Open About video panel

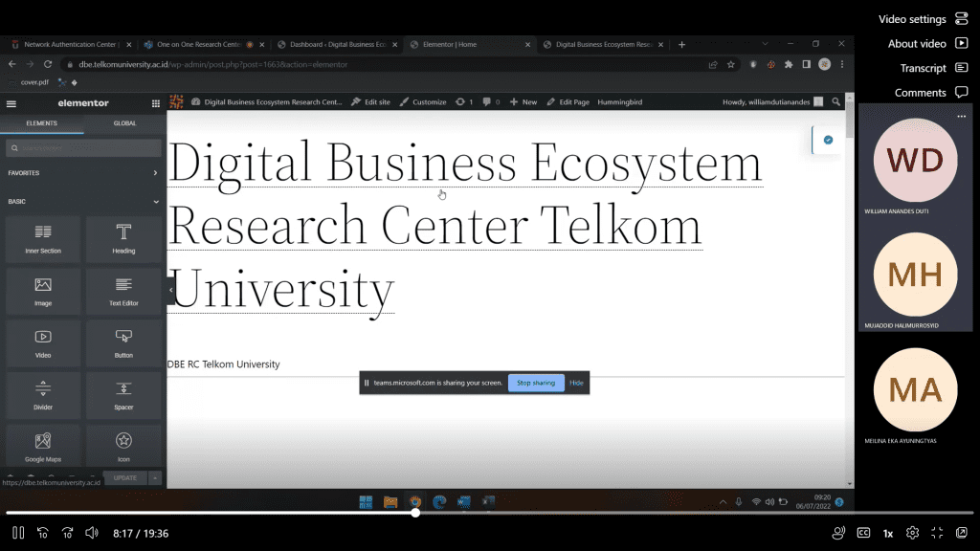(x=927, y=44)
